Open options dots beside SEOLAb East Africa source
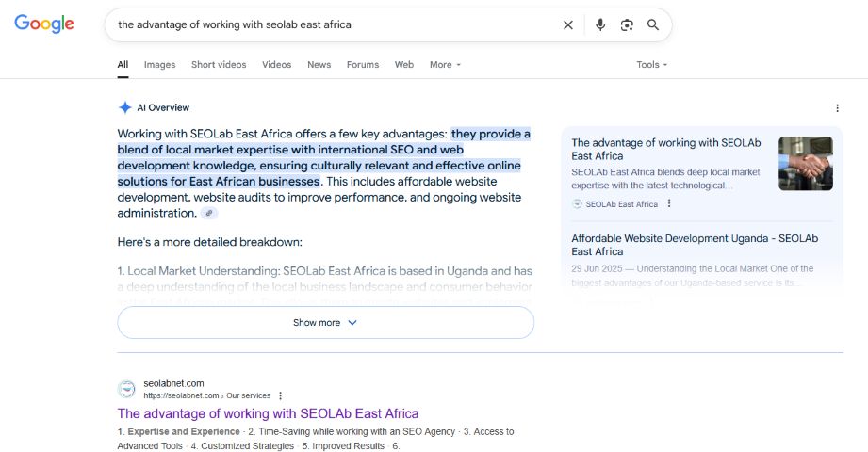 (x=669, y=203)
